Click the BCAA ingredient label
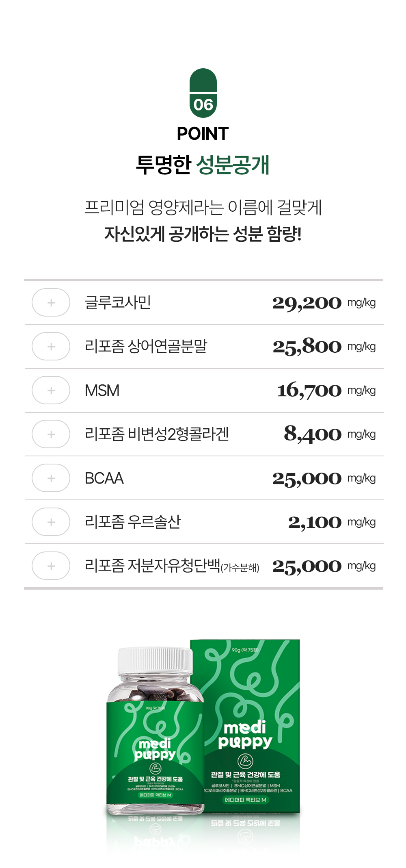Image resolution: width=406 pixels, height=868 pixels. tap(104, 478)
